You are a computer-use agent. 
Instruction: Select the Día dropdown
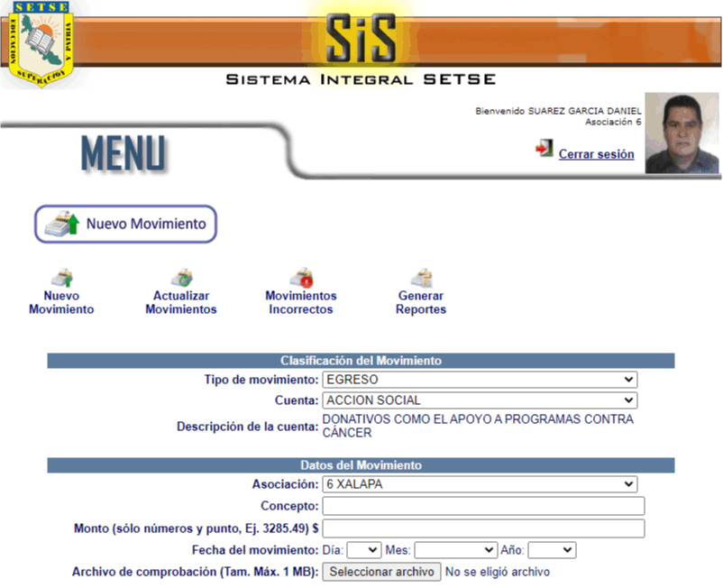[x=363, y=549]
